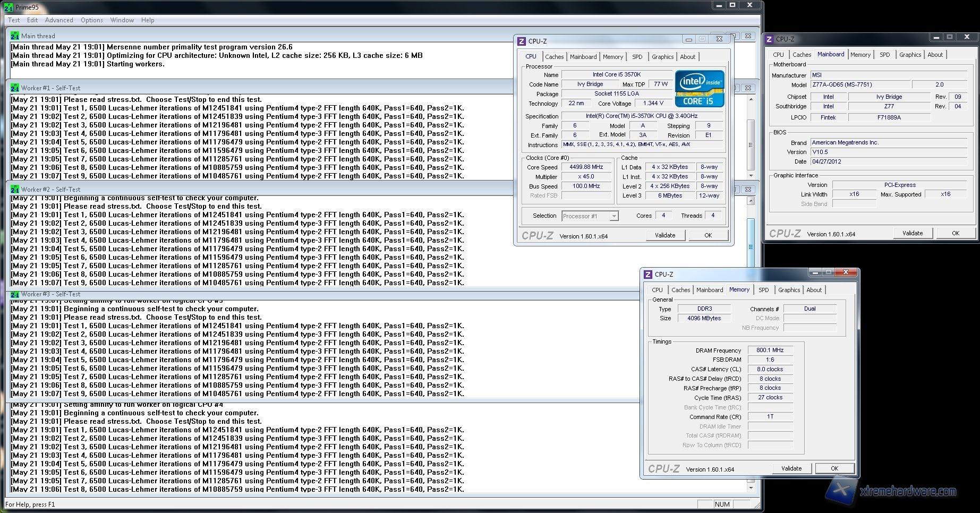
Task: Open Graphics tab in the motherboard CPU-Z window
Action: (910, 55)
